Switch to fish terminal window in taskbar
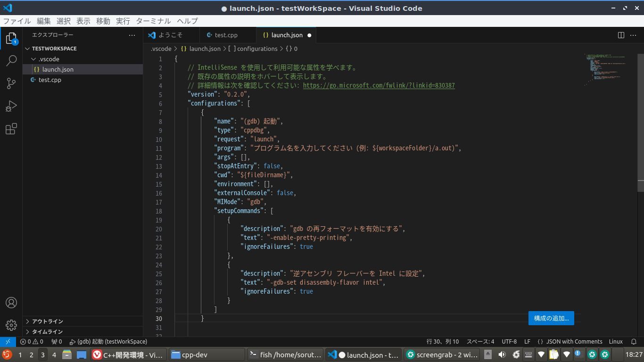The image size is (644, 362). coord(286,354)
